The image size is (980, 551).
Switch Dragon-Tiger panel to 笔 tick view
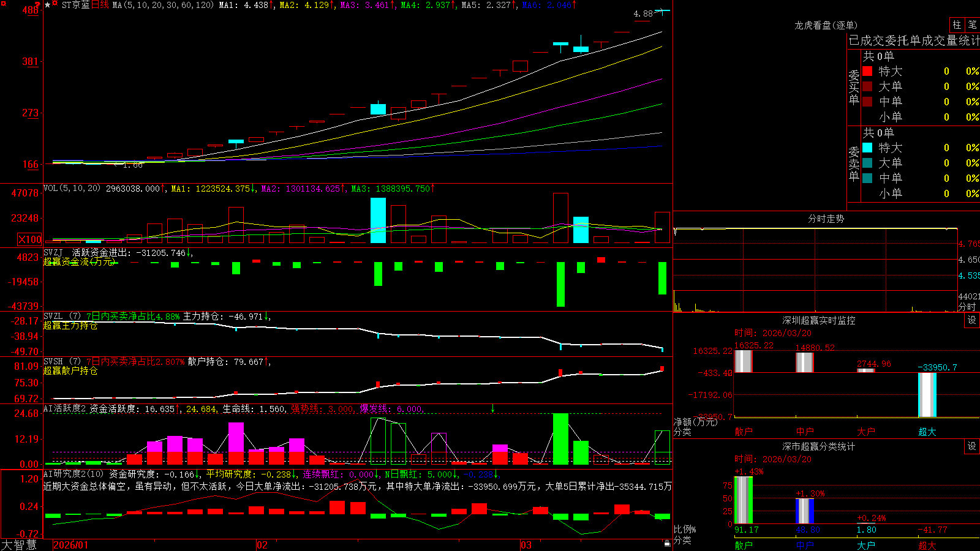pyautogui.click(x=973, y=25)
